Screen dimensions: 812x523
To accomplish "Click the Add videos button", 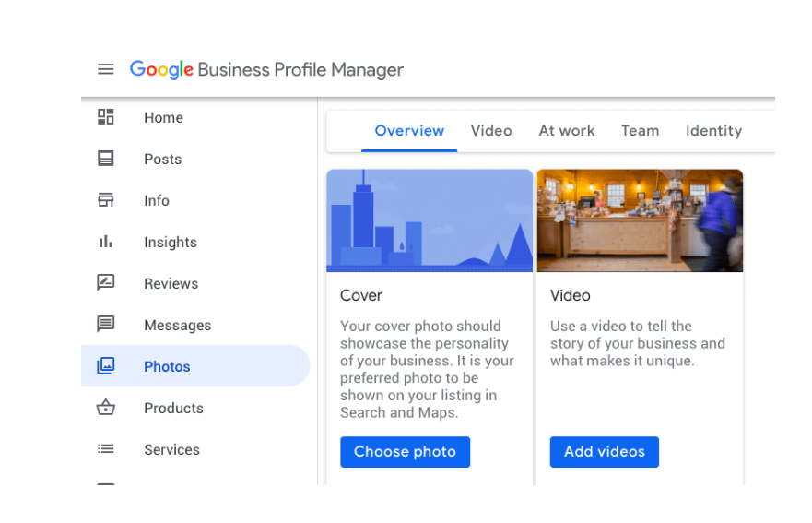I will pyautogui.click(x=605, y=451).
